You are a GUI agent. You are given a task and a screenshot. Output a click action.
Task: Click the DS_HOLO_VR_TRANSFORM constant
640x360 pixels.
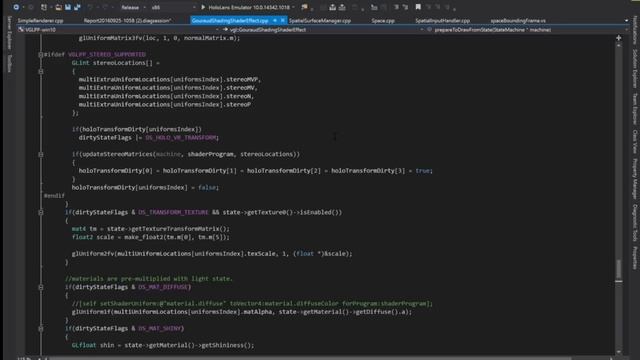[180, 138]
